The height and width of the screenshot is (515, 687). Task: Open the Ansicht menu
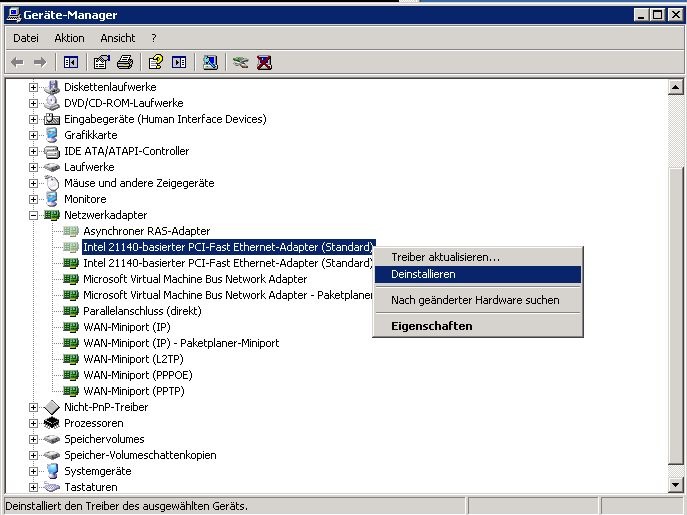pyautogui.click(x=117, y=38)
